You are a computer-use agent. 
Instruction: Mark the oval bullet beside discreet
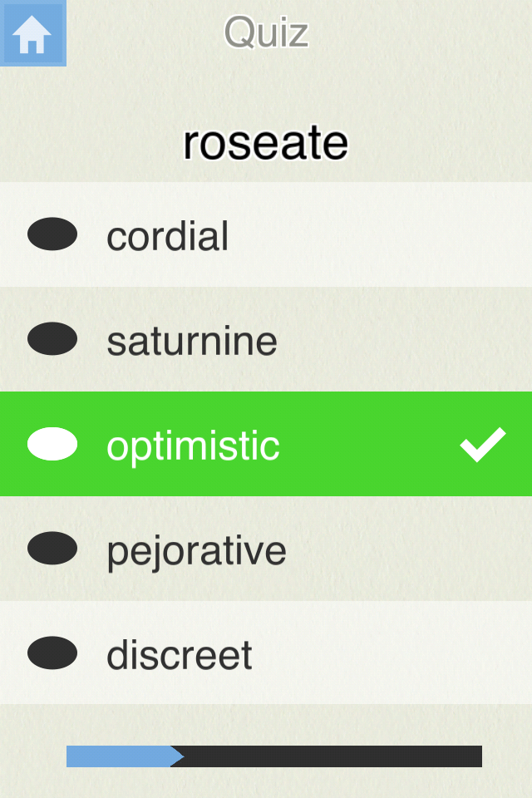pyautogui.click(x=52, y=653)
